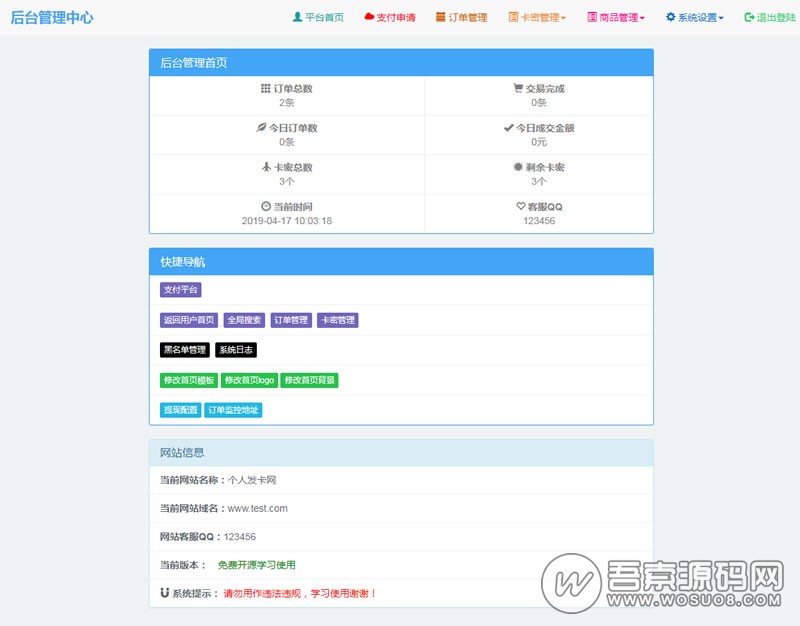Click the clock icon beside 当前时间

266,207
